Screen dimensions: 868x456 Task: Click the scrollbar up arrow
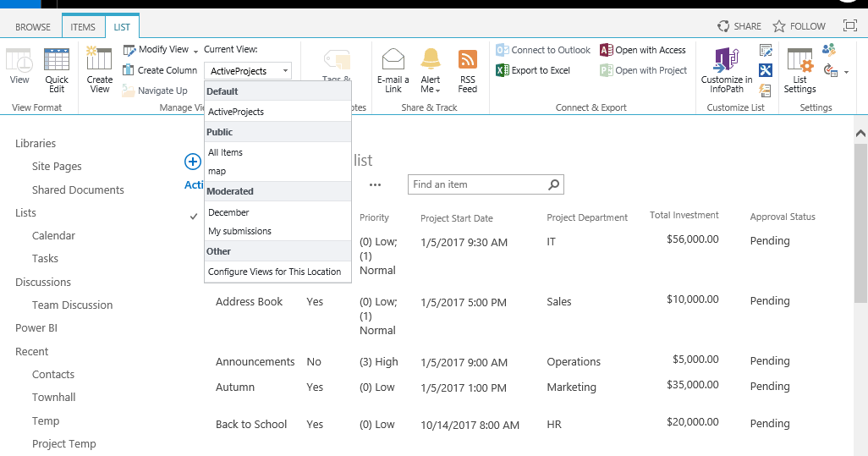coord(860,133)
